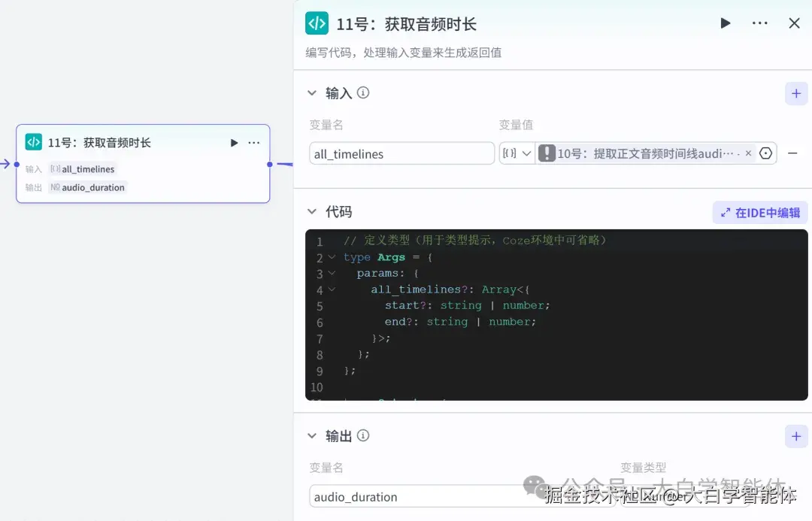Click the info icon next to 输出

pos(363,436)
